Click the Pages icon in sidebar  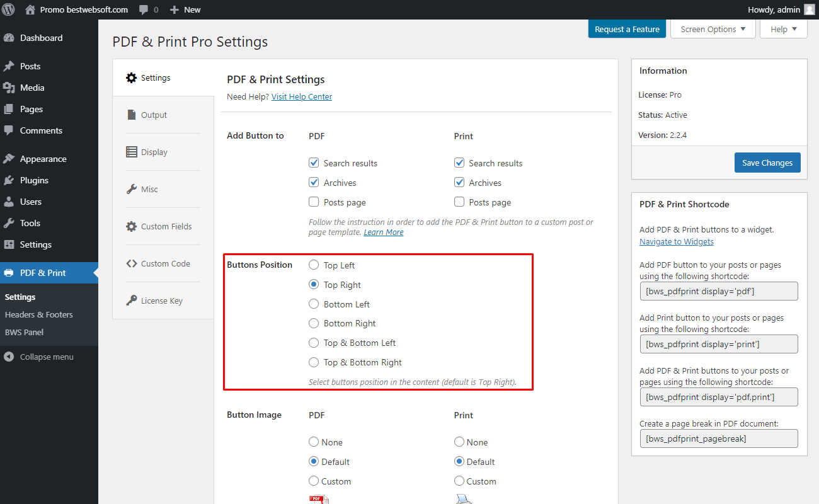[x=9, y=109]
